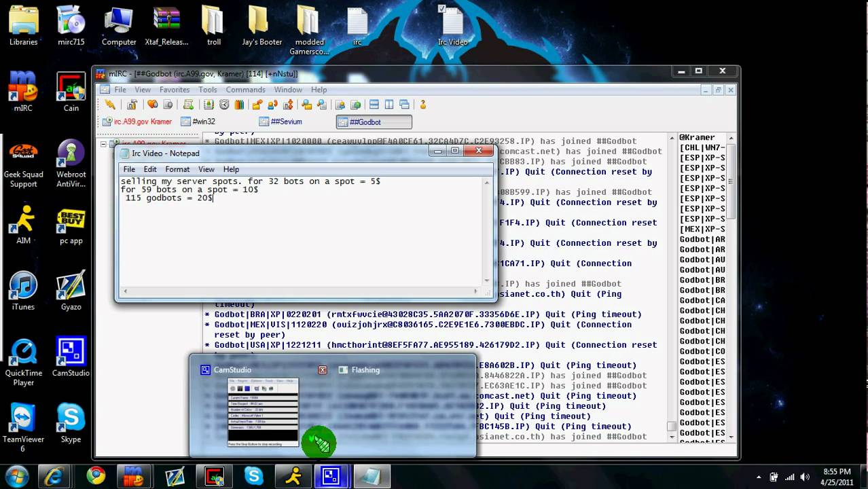Select the Flashing window in taskbar preview
The height and width of the screenshot is (489, 868).
coord(365,370)
